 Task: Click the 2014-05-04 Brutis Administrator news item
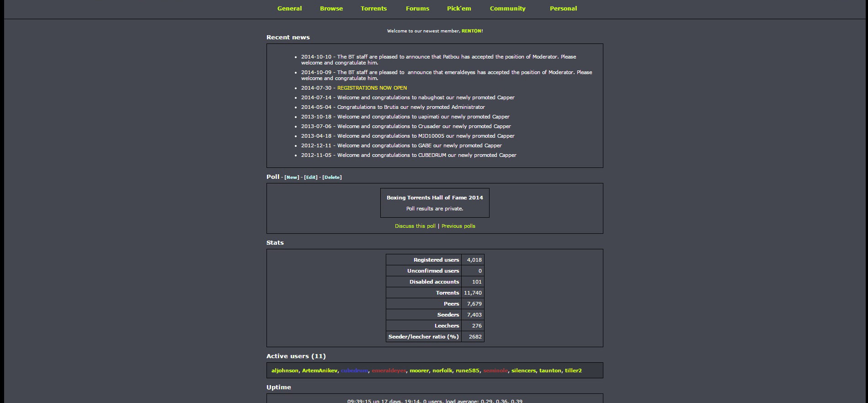tap(393, 107)
